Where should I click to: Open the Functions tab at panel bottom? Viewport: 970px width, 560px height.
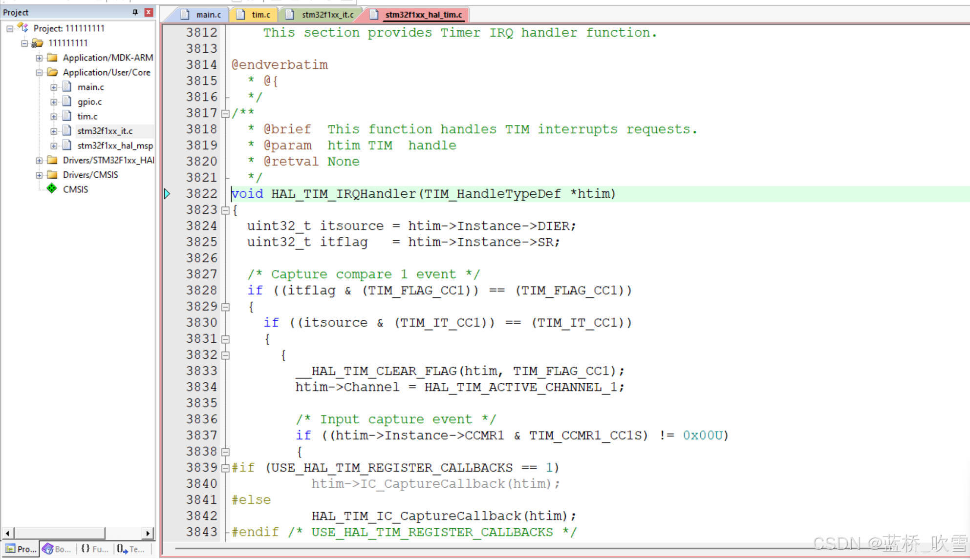click(94, 549)
